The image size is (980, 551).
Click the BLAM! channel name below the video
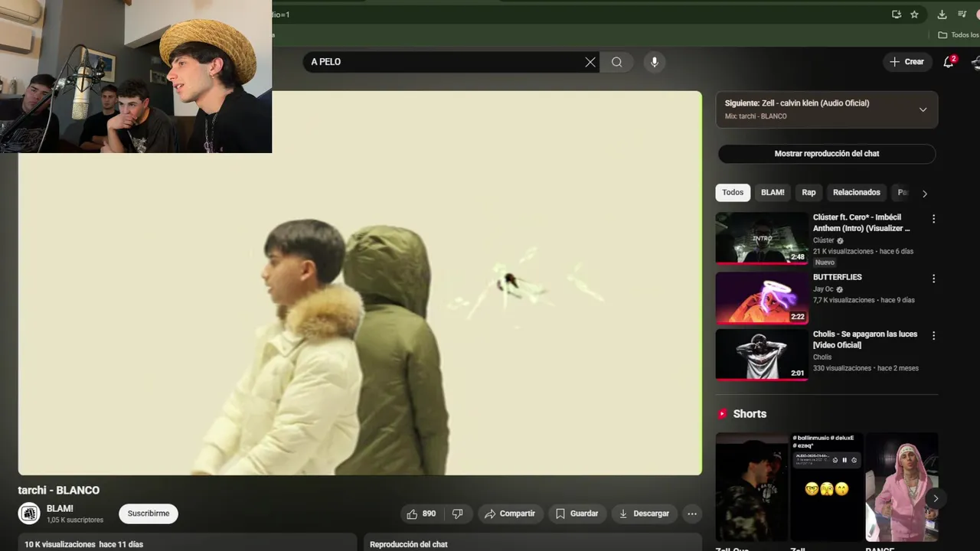(x=60, y=509)
